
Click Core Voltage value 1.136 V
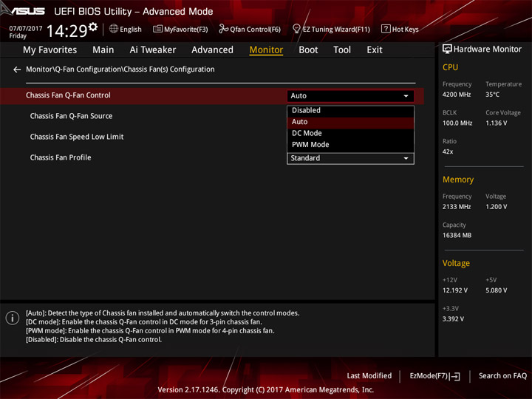click(496, 123)
